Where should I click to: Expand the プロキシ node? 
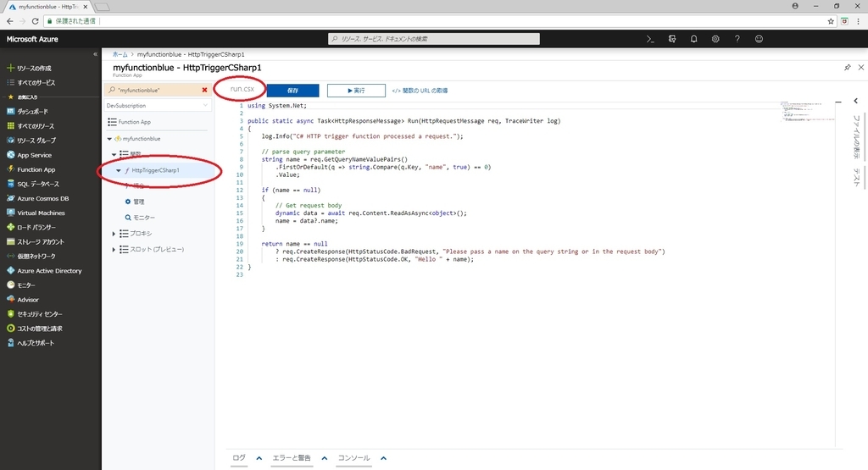tap(114, 234)
